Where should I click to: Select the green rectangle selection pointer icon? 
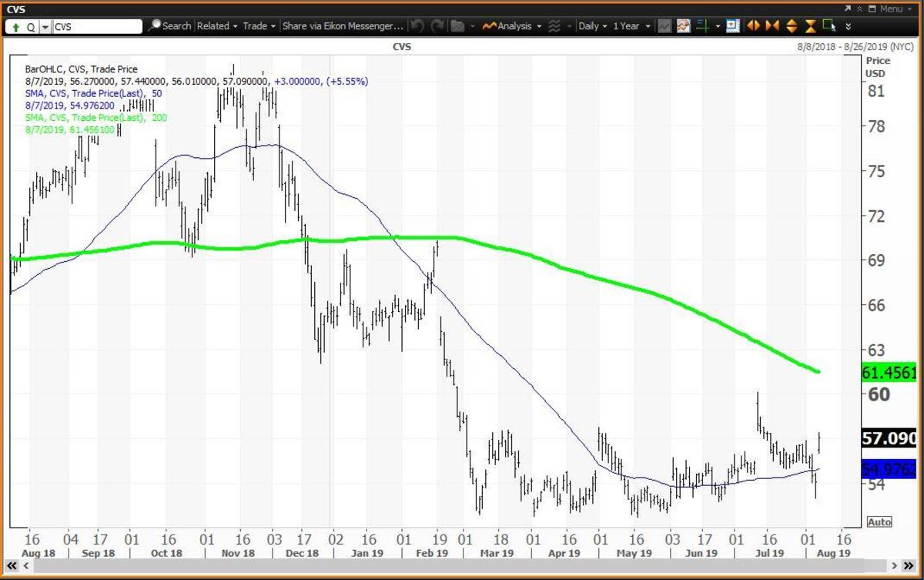click(829, 25)
